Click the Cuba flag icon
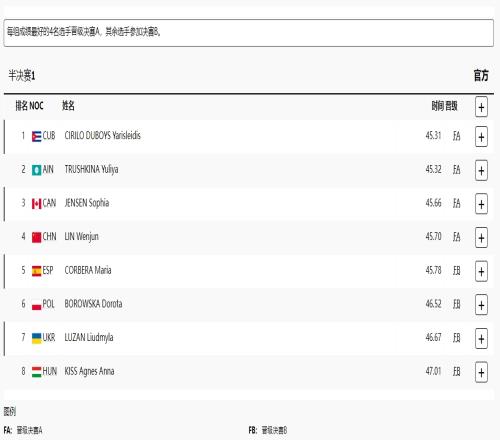This screenshot has height=440, width=500. coord(36,136)
